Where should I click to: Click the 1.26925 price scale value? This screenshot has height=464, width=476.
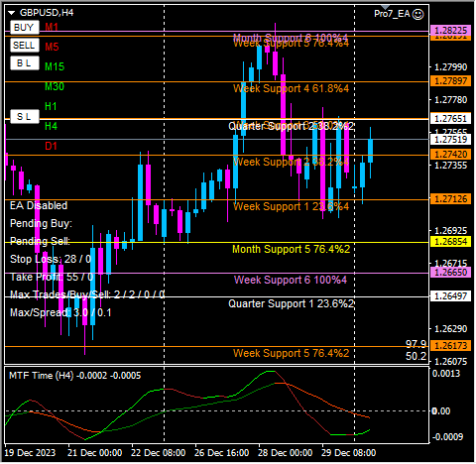coord(451,230)
